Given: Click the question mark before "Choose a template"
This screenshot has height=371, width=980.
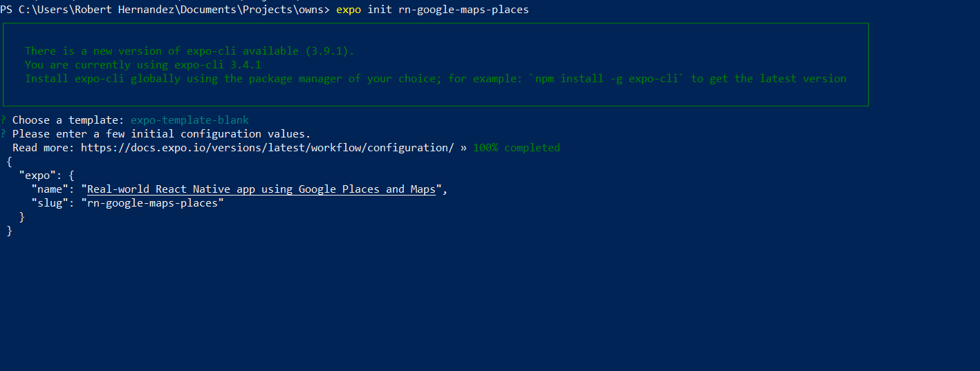Looking at the screenshot, I should coord(3,120).
